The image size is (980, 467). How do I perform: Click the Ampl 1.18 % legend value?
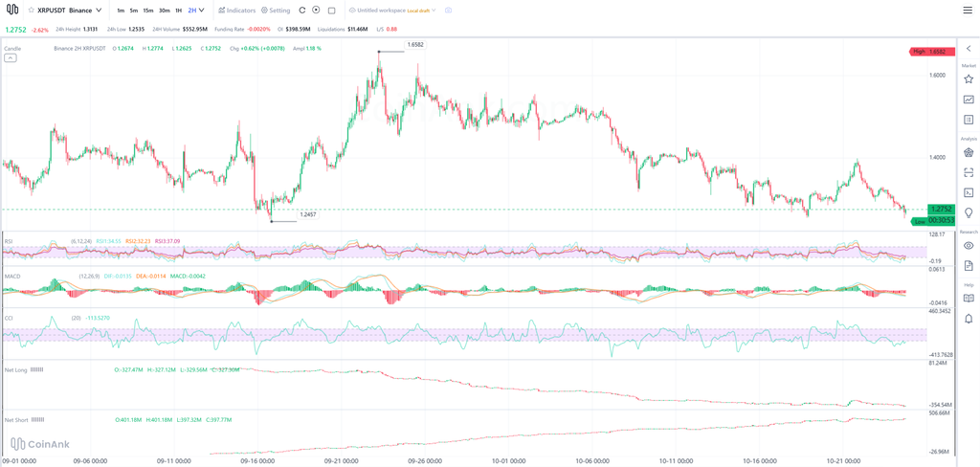point(307,48)
